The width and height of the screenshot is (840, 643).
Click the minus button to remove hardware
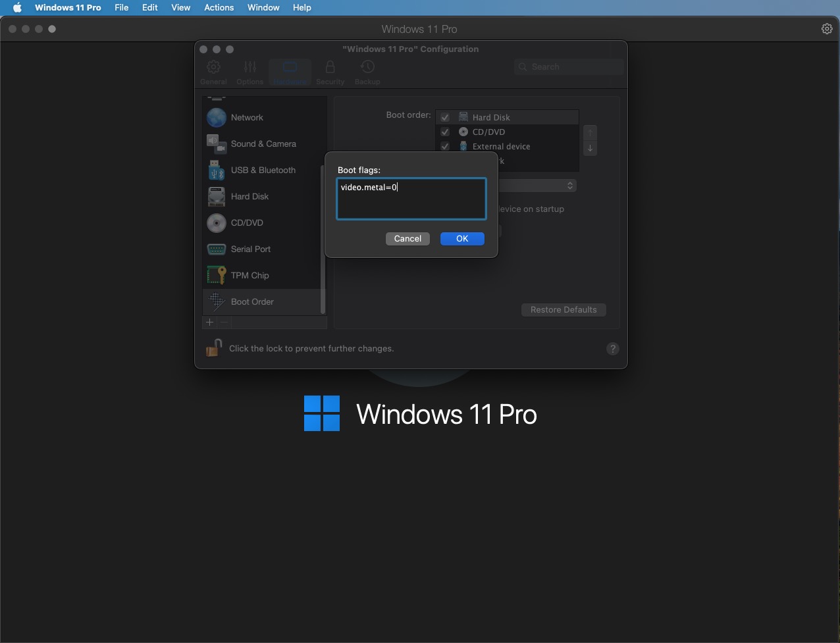click(224, 322)
